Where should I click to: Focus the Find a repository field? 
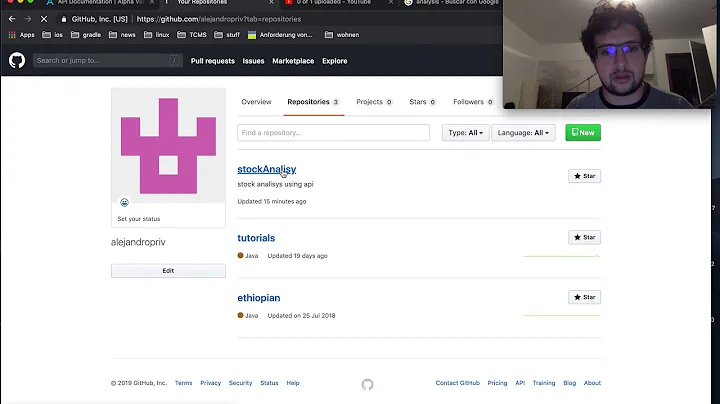pos(333,133)
